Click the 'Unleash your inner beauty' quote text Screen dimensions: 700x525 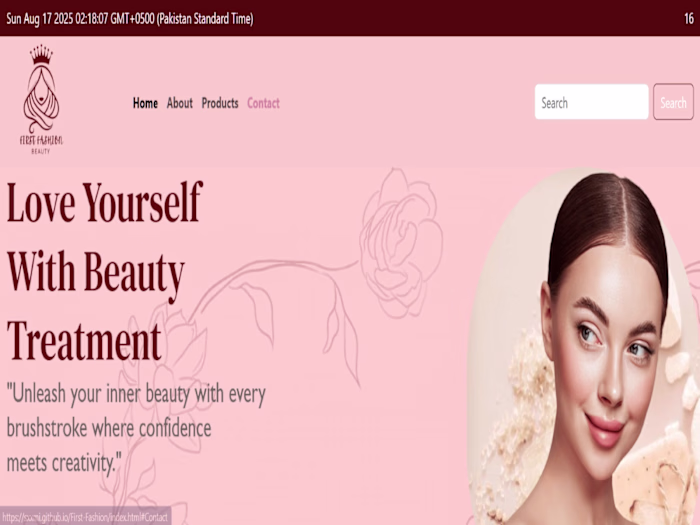(x=136, y=428)
